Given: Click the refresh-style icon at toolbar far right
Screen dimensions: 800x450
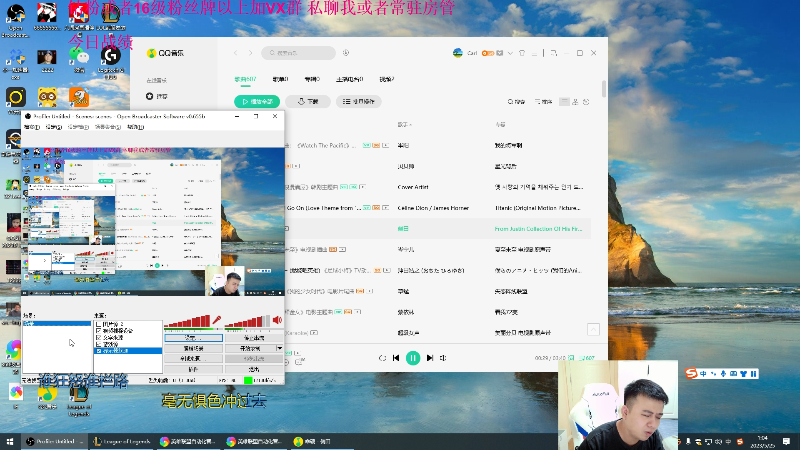Looking at the screenshot, I should 586,102.
